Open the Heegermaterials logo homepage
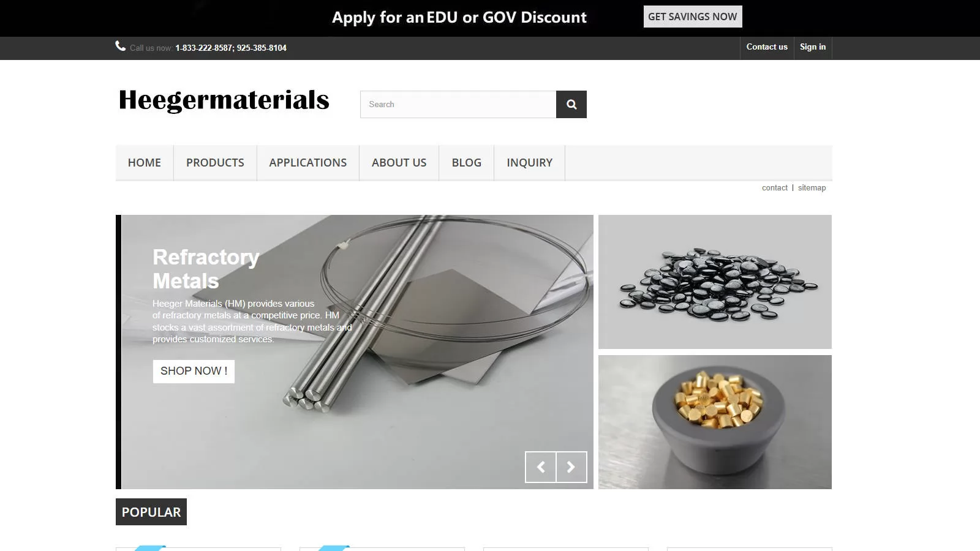Image resolution: width=980 pixels, height=551 pixels. pyautogui.click(x=224, y=100)
